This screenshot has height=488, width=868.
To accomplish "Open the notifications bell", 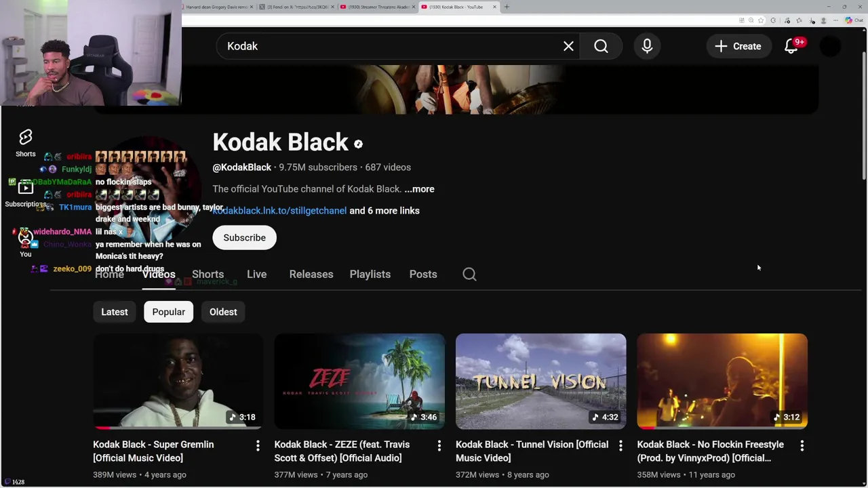I will [791, 46].
